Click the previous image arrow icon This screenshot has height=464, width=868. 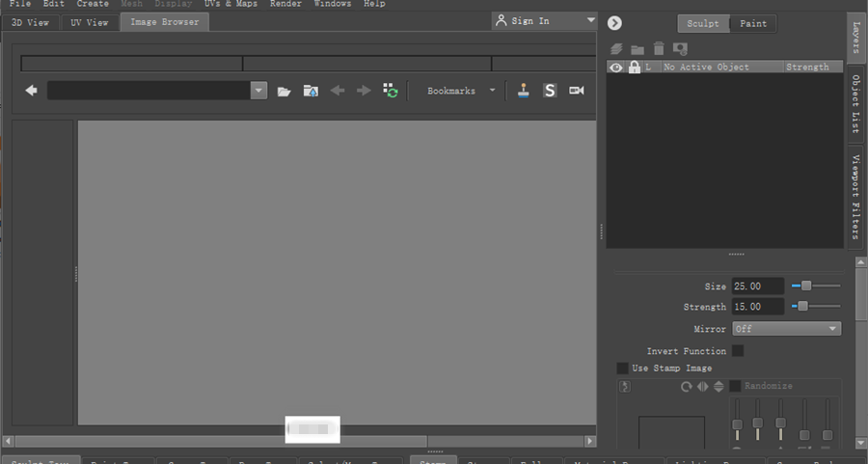tap(338, 91)
